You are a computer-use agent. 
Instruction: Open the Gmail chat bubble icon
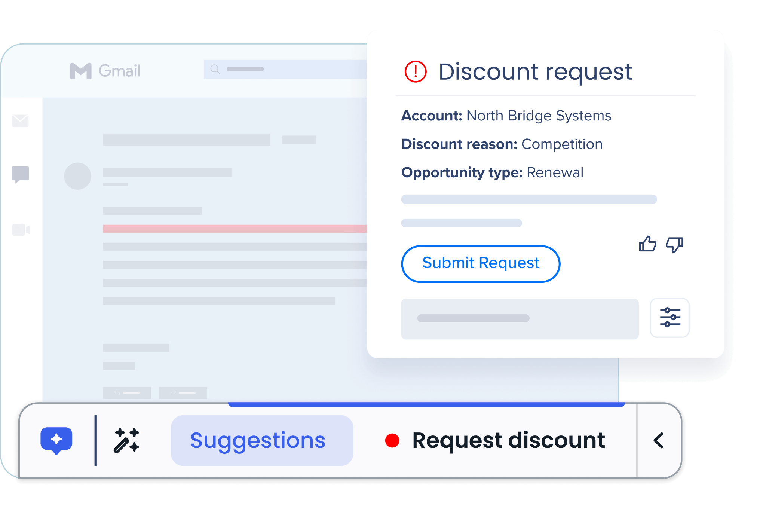click(21, 174)
